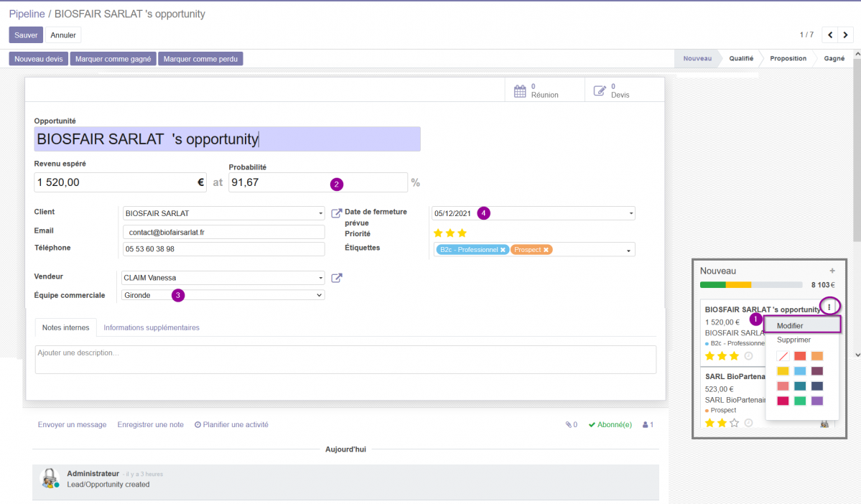Pick the green swatch in the card menu
The image size is (861, 504).
click(x=800, y=401)
